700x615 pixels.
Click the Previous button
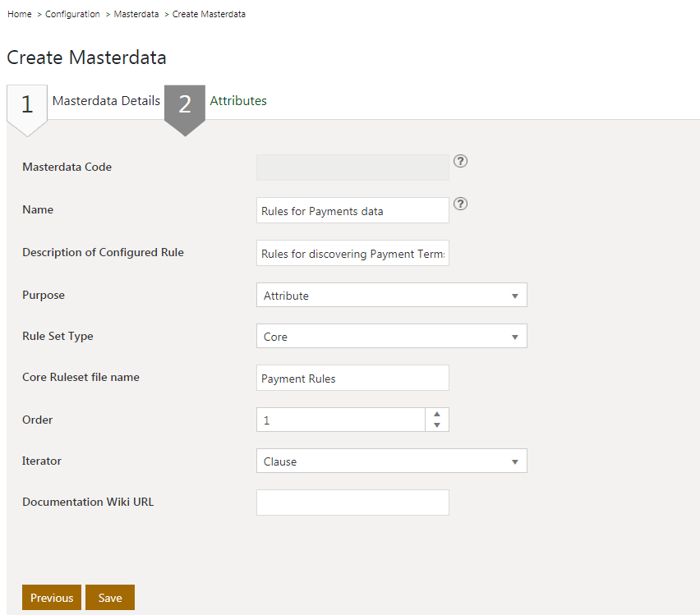52,598
